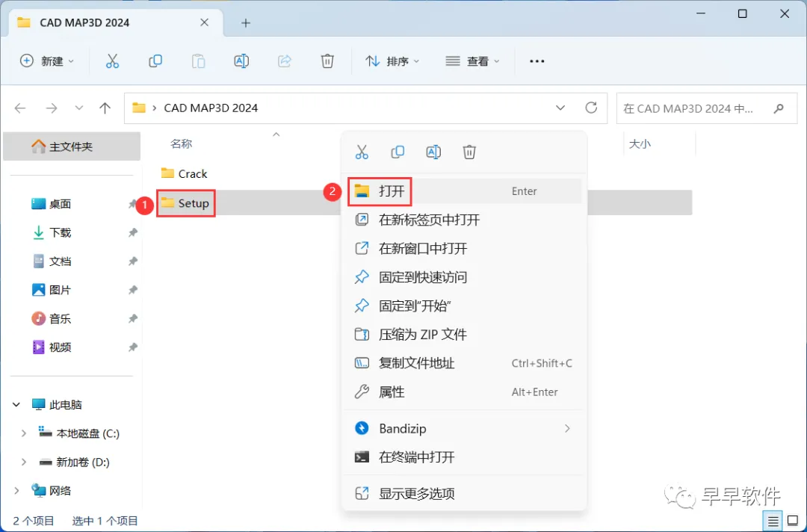Click the Cut icon in the toolbar
807x532 pixels.
coord(112,61)
